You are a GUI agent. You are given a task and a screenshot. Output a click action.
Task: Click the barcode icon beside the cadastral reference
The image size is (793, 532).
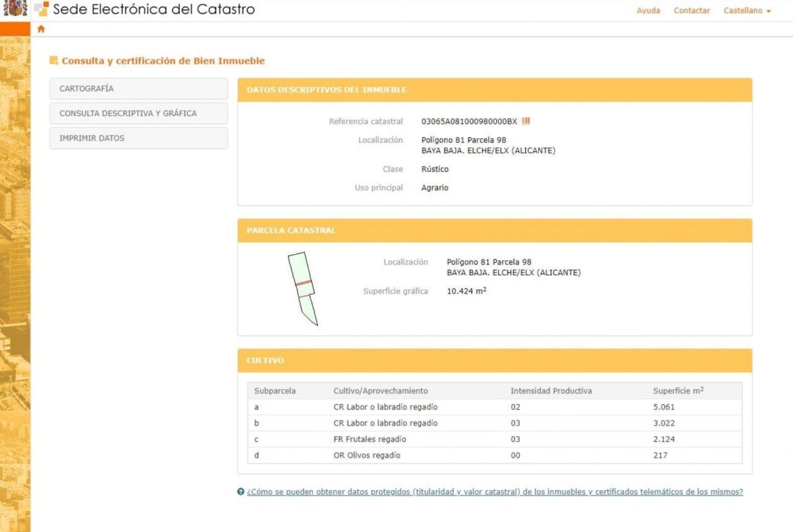point(526,121)
